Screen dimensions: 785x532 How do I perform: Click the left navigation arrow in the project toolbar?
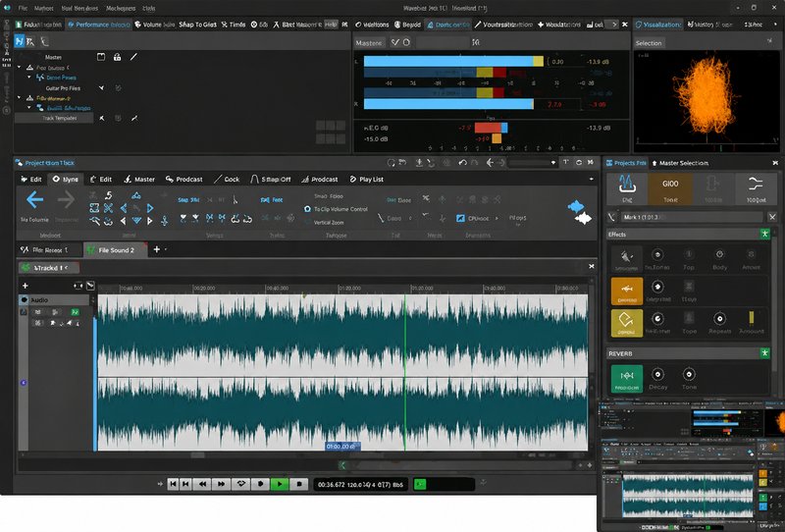click(490, 163)
